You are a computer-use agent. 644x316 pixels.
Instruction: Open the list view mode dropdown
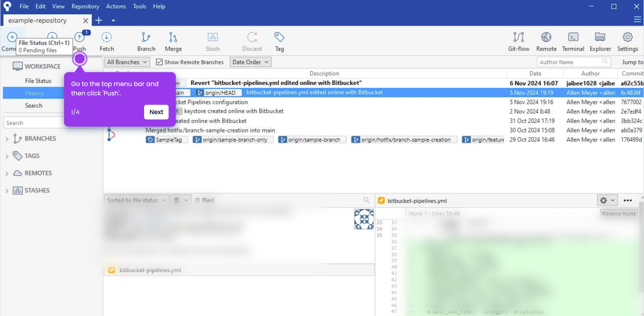180,200
